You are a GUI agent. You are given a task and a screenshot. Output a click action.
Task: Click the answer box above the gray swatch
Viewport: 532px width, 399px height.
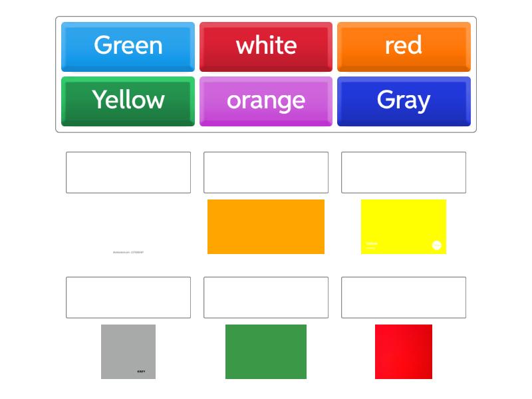pos(128,297)
